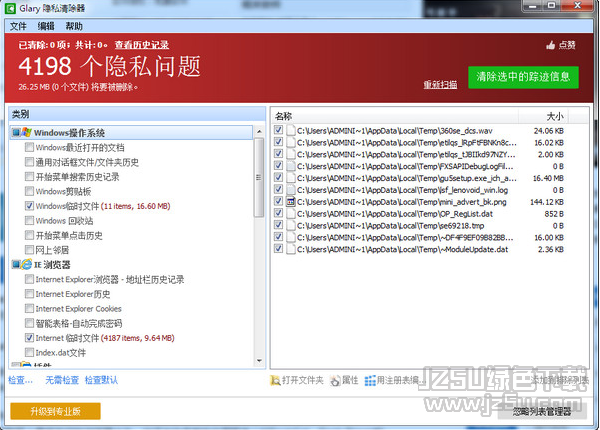
Task: Uncheck Windows临时文件 checkbox
Action: [29, 206]
